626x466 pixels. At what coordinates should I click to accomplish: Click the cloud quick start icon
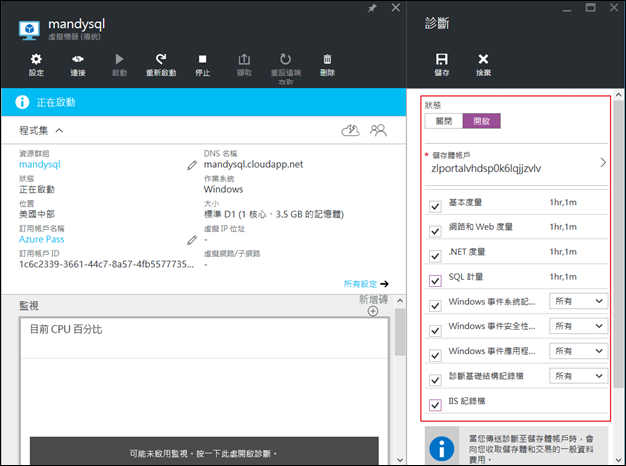[350, 131]
